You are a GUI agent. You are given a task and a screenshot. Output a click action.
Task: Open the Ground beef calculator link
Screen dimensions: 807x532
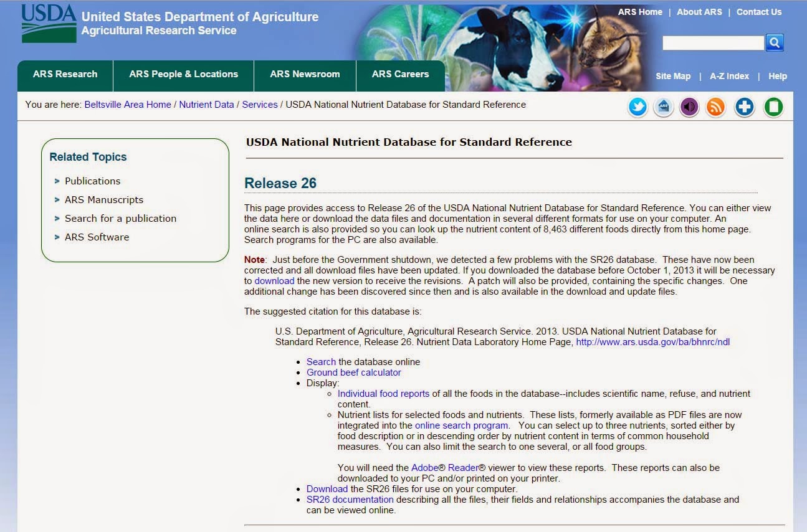[353, 373]
